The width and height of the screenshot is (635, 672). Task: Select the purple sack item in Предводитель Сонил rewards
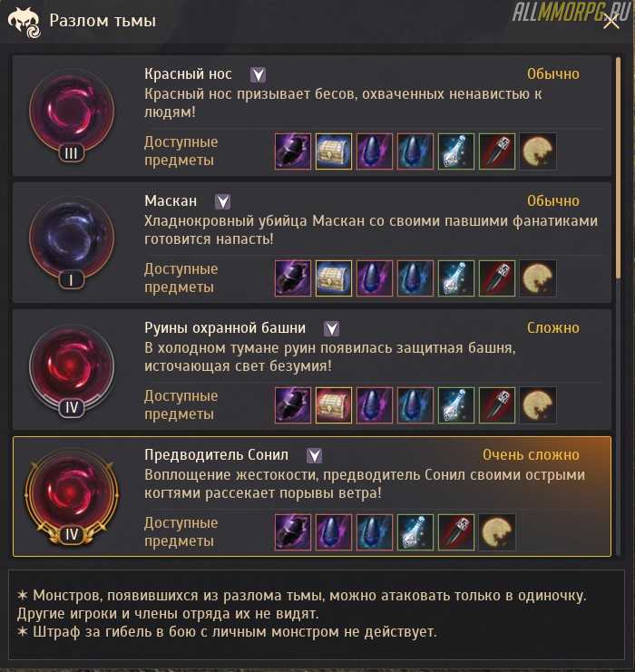coord(293,531)
